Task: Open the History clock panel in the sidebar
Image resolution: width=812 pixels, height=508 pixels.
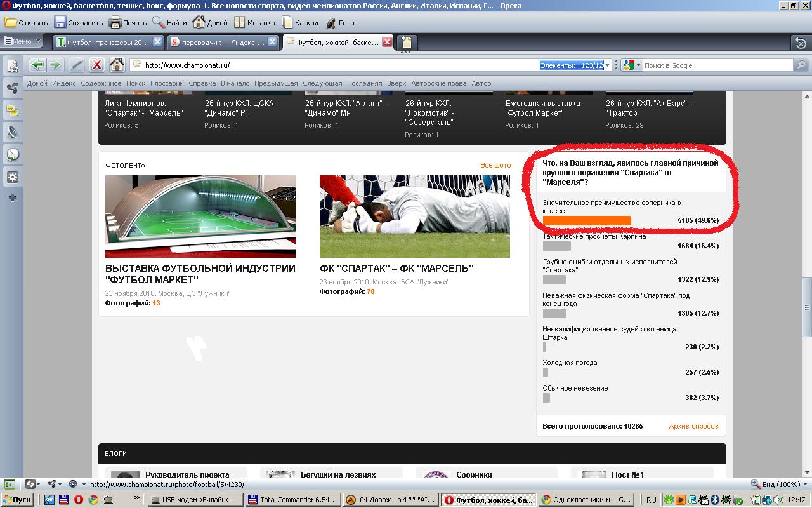Action: coord(12,154)
